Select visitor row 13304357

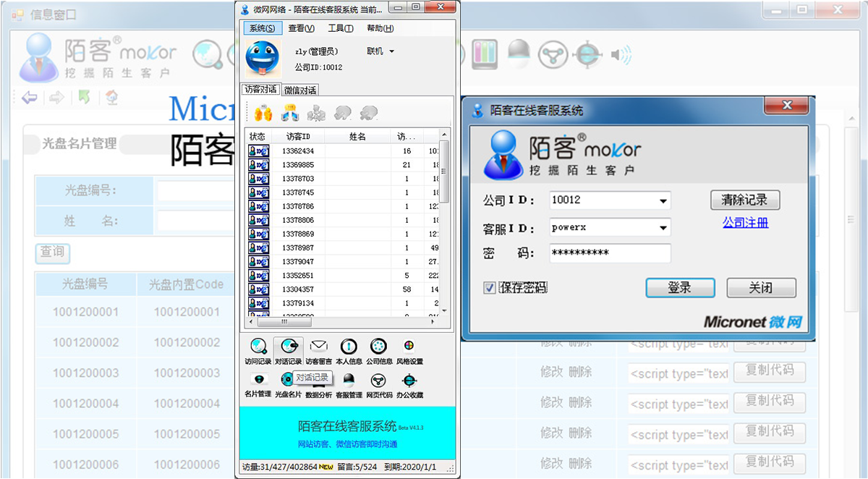(344, 289)
